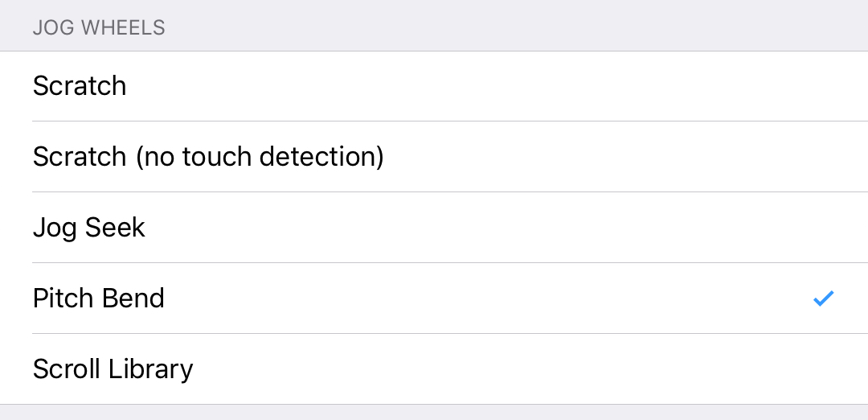Click the 'Jog Seek' text label
This screenshot has width=868, height=420.
click(x=88, y=228)
